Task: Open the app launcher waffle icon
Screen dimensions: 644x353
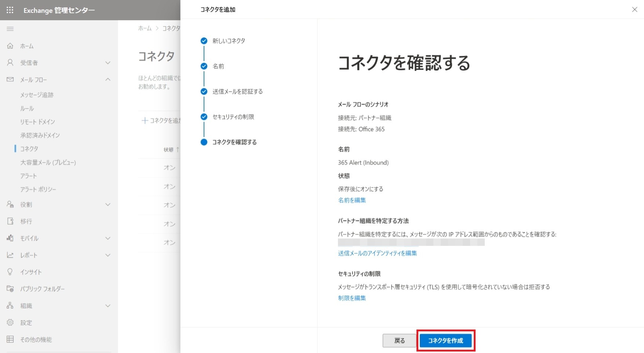Action: (10, 10)
